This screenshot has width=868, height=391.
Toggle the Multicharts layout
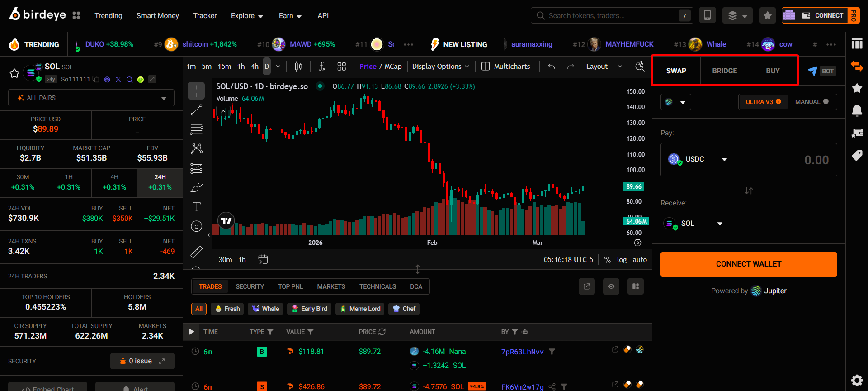506,67
